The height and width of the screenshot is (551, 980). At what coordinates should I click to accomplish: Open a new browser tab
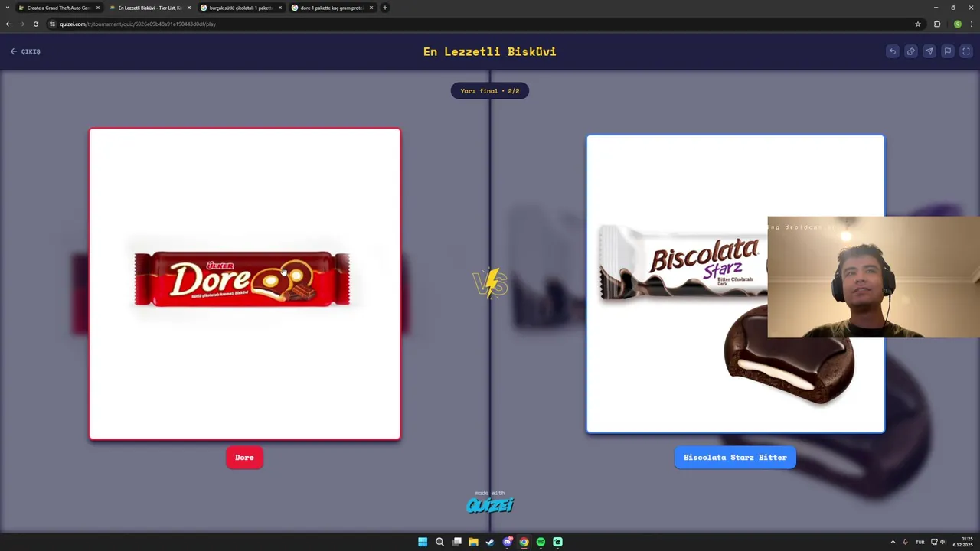(385, 8)
